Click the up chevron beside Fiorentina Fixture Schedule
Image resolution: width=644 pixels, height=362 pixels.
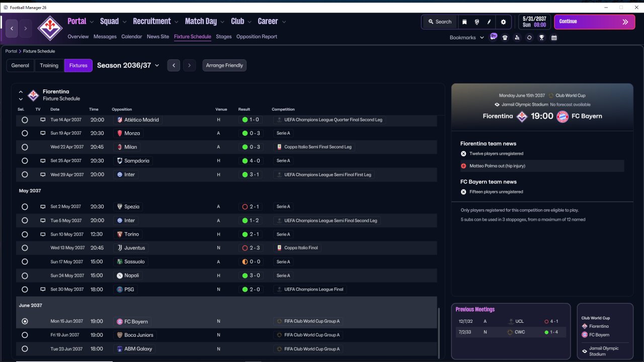tap(21, 92)
